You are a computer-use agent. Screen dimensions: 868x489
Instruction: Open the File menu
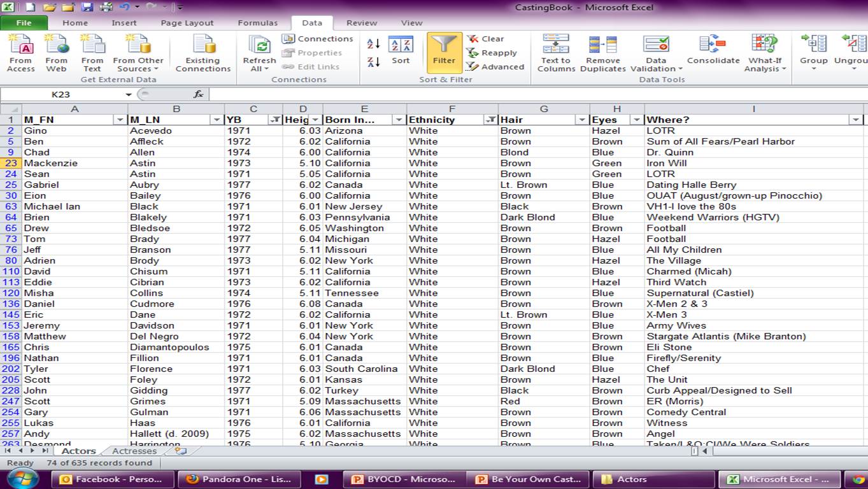click(x=24, y=23)
